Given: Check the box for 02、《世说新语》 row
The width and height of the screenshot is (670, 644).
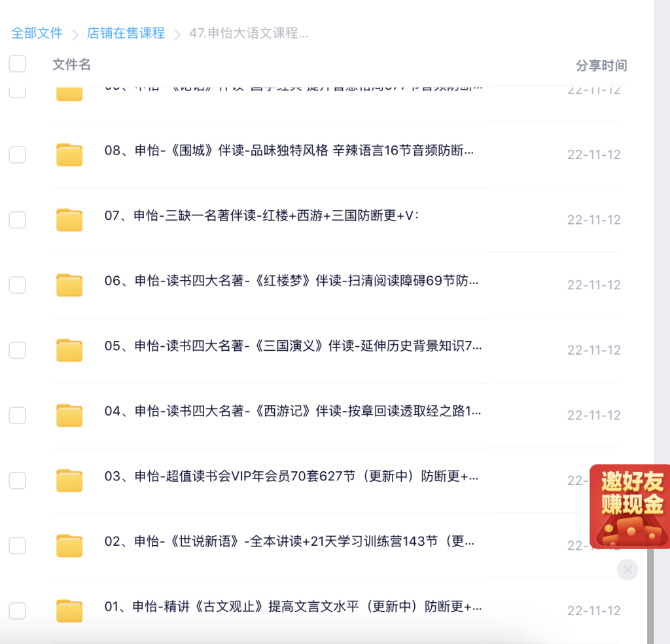Looking at the screenshot, I should coord(18,546).
